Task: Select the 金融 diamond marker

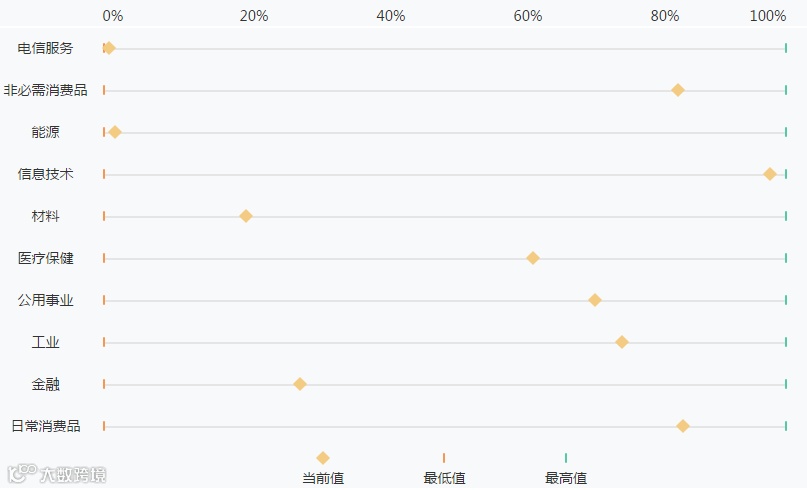Action: pos(299,384)
